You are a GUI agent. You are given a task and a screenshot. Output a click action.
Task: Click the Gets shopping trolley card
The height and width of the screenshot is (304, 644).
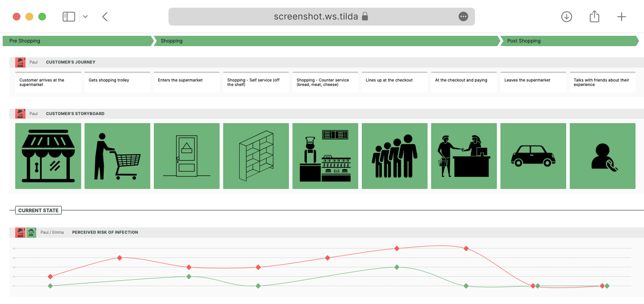pos(118,82)
